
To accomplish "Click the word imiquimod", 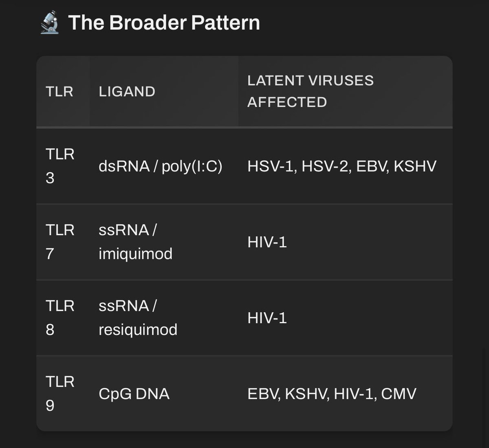I will tap(135, 254).
